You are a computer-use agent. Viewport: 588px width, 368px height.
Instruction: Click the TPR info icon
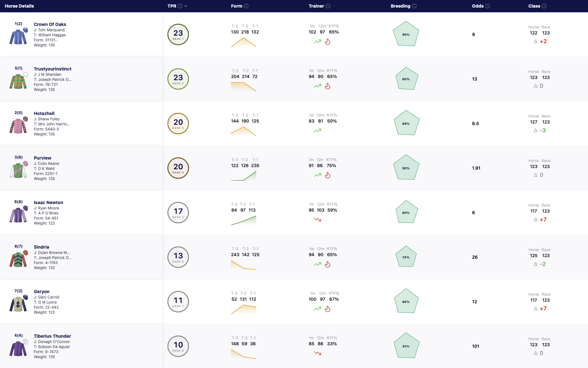tap(180, 6)
